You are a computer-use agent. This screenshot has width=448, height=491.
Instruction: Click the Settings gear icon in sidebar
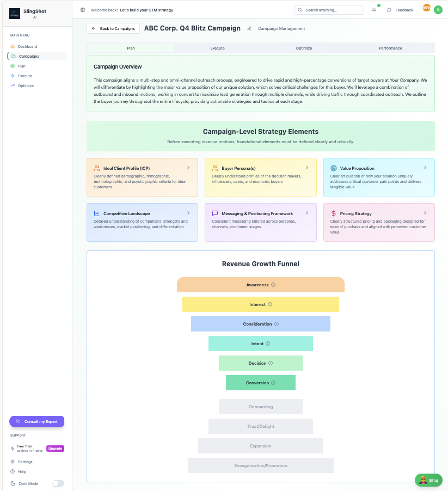point(13,462)
